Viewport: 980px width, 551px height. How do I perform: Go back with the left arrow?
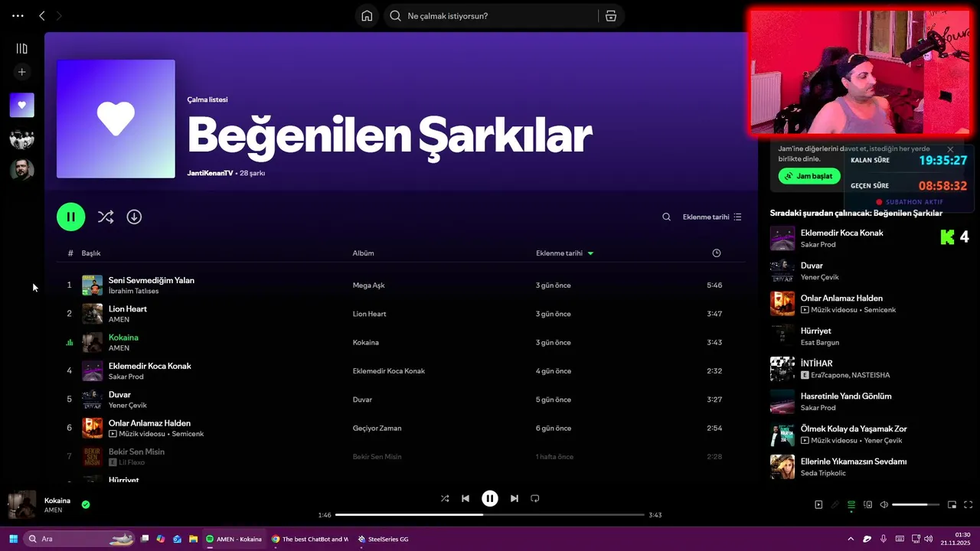click(x=42, y=15)
